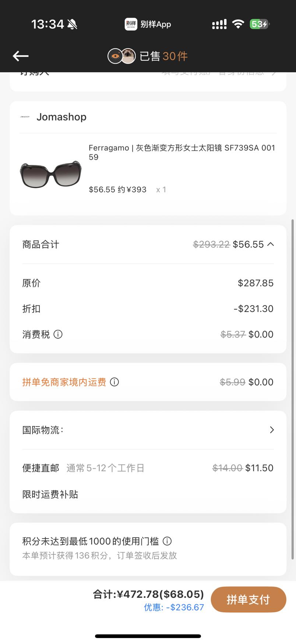Viewport: 296px width, 644px height.
Task: Tap the cat avatar in header
Action: point(128,56)
